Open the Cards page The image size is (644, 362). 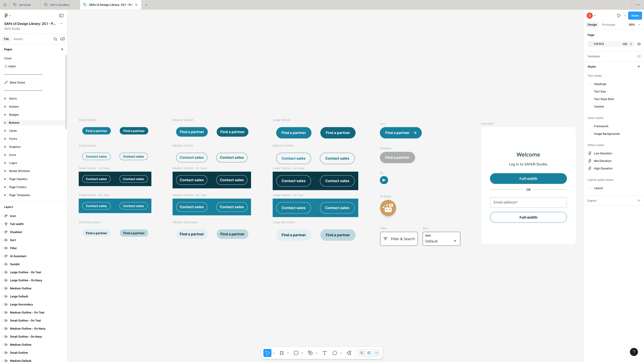pyautogui.click(x=13, y=131)
